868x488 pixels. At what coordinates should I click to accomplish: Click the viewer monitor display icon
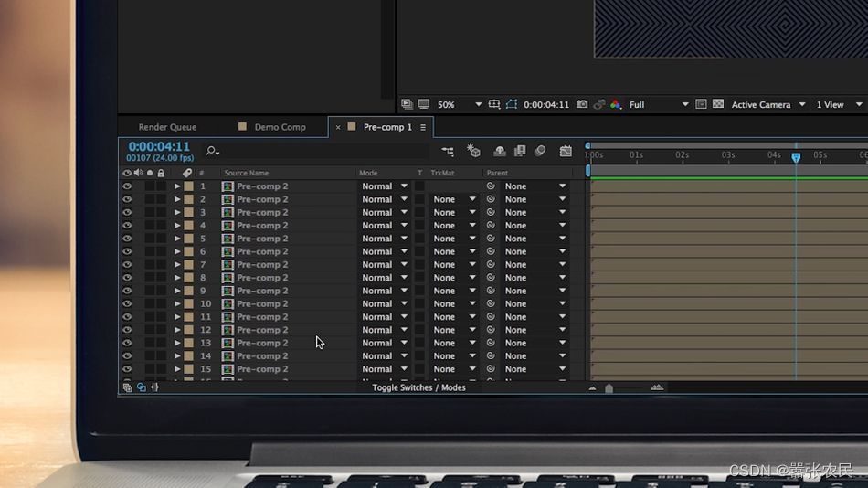(423, 104)
